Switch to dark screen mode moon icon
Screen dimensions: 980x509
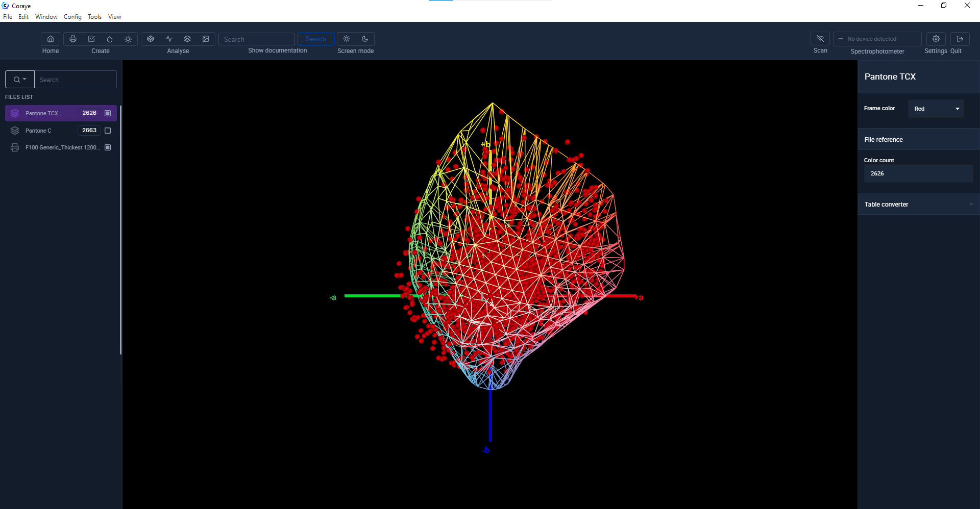coord(365,39)
